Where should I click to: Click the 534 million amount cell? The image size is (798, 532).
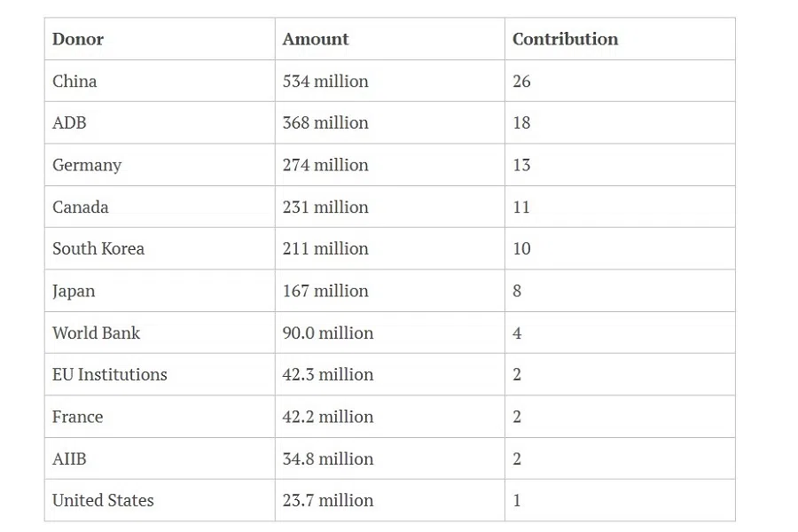pyautogui.click(x=325, y=81)
